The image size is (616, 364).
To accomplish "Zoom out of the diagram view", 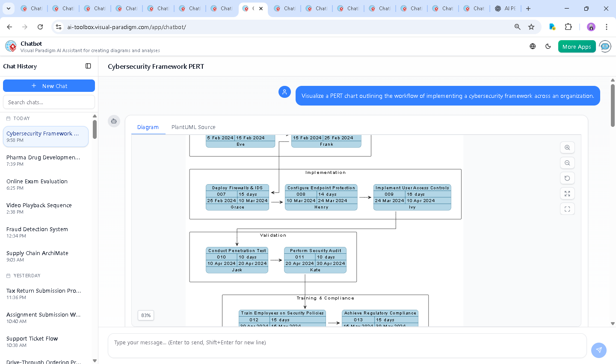I will click(567, 163).
